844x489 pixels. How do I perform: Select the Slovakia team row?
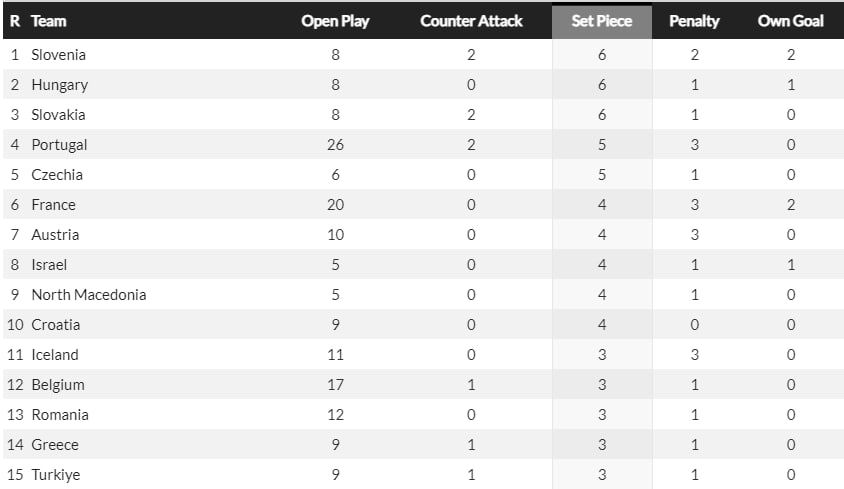58,115
